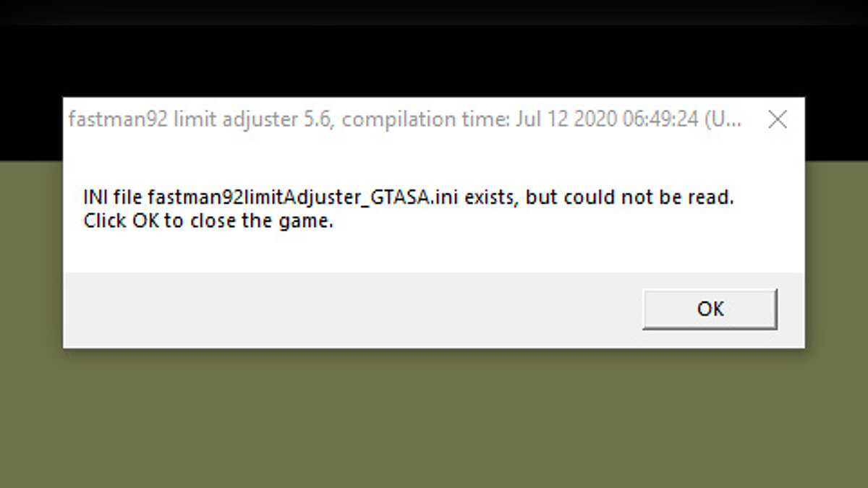Click the olive background below the dialog

pyautogui.click(x=434, y=418)
